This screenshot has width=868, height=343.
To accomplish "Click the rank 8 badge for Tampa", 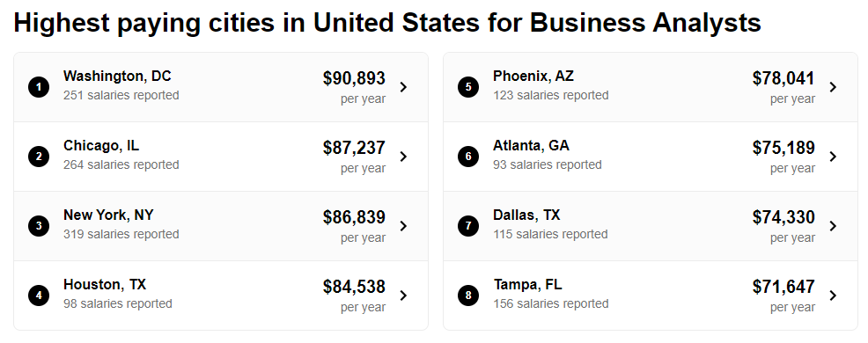I will [x=468, y=296].
